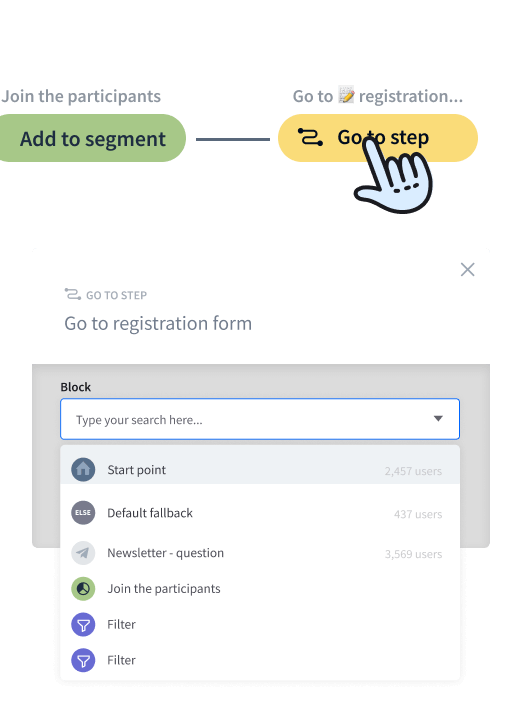520x716 pixels.
Task: Select Join the participants list entry
Action: 260,589
